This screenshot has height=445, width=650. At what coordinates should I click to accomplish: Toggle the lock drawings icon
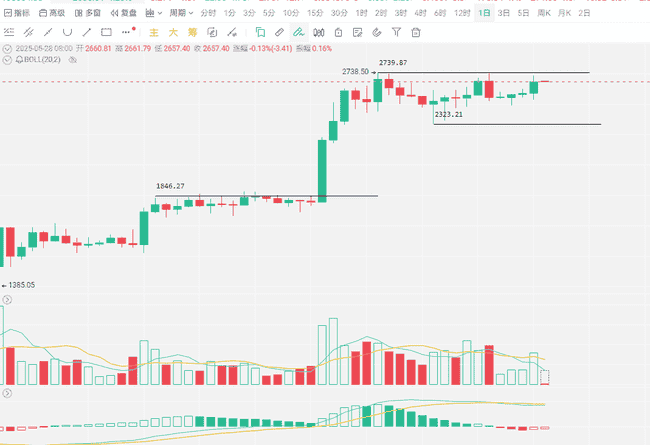tap(339, 32)
